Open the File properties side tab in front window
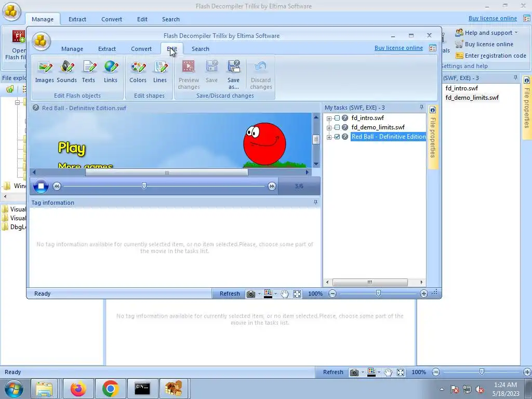 tap(433, 137)
